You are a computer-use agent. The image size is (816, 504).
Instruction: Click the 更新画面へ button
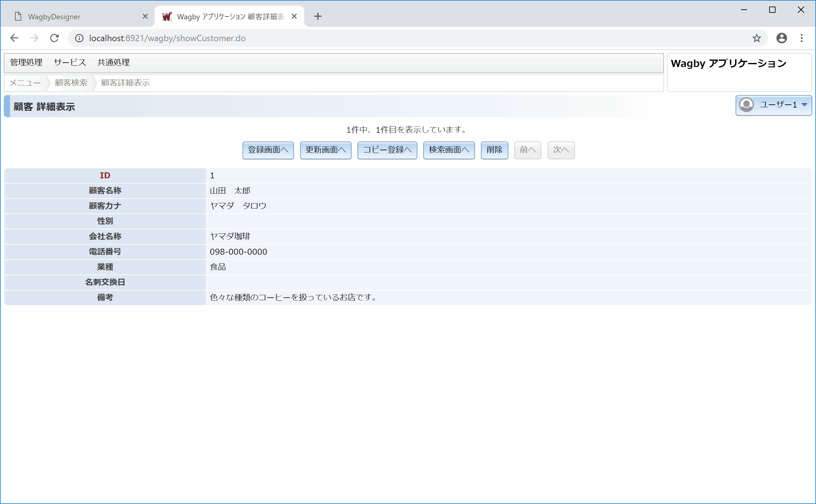pyautogui.click(x=326, y=150)
